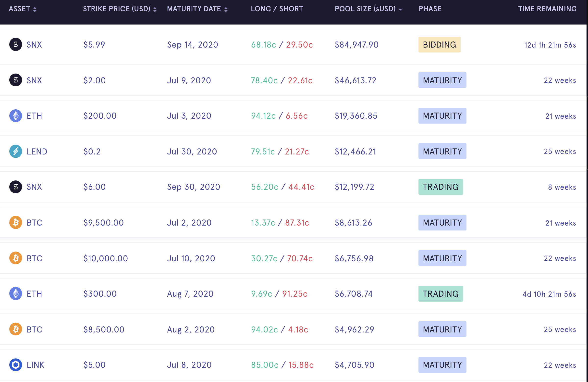588x382 pixels.
Task: Click the long price 9.69c
Action: coord(261,294)
